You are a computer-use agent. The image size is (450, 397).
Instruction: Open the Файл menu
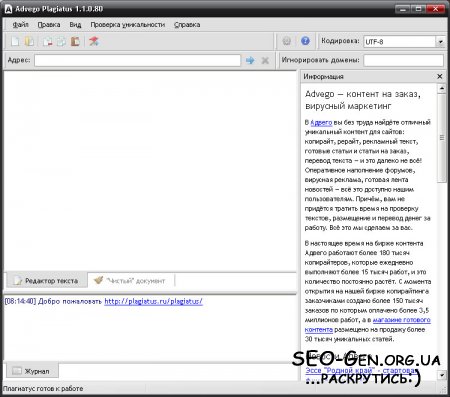[x=20, y=25]
